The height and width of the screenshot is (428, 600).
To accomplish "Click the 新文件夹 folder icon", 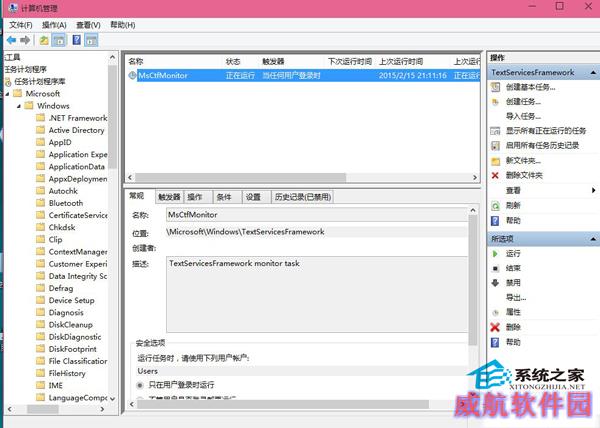I will [496, 161].
